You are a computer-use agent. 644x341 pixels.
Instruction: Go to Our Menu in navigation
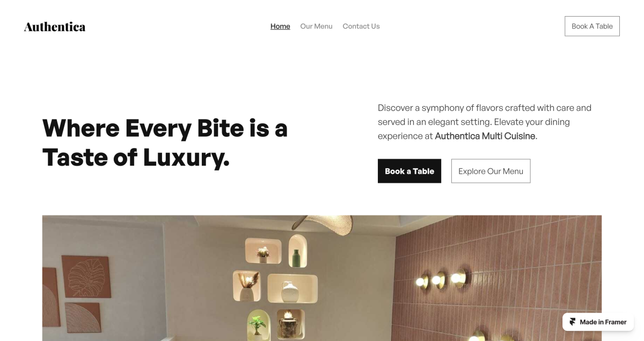coord(316,26)
